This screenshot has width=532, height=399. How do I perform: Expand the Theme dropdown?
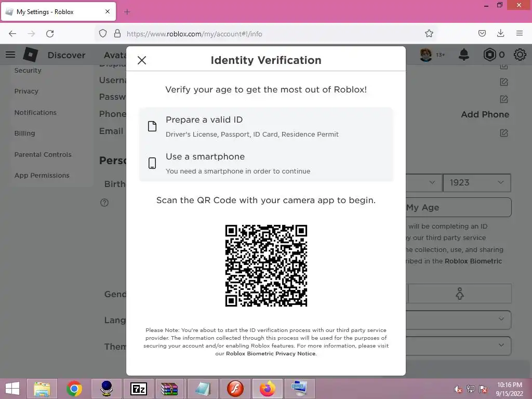(458, 345)
